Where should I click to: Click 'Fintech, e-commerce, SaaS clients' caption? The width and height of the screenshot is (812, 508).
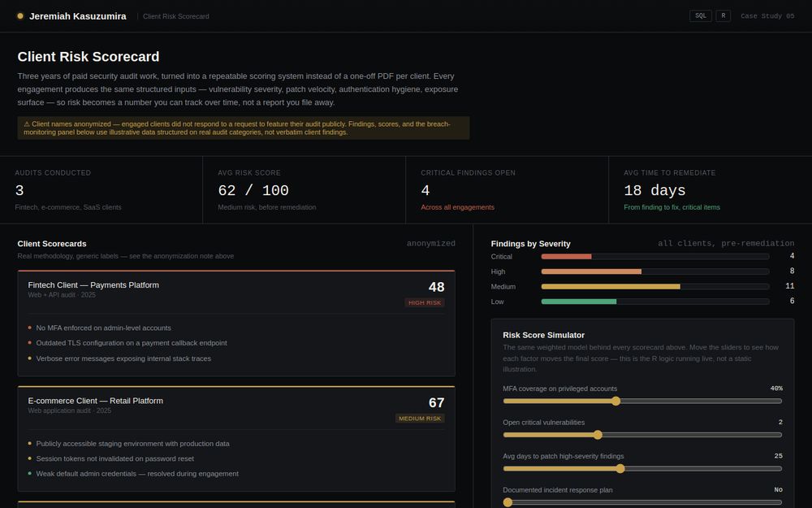pos(68,207)
